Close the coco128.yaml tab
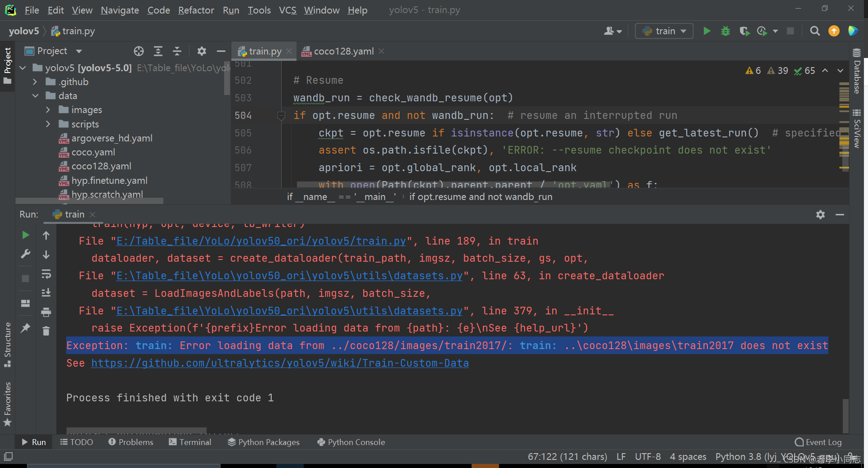This screenshot has height=468, width=868. click(x=382, y=51)
